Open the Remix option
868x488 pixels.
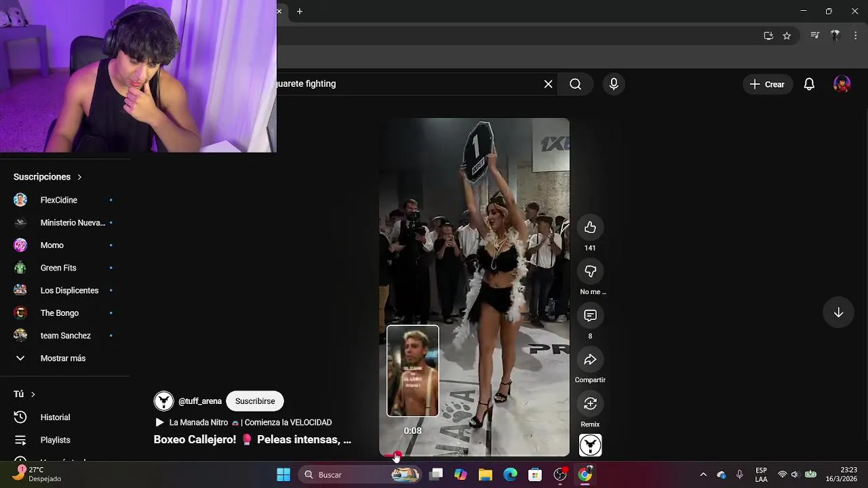point(590,404)
